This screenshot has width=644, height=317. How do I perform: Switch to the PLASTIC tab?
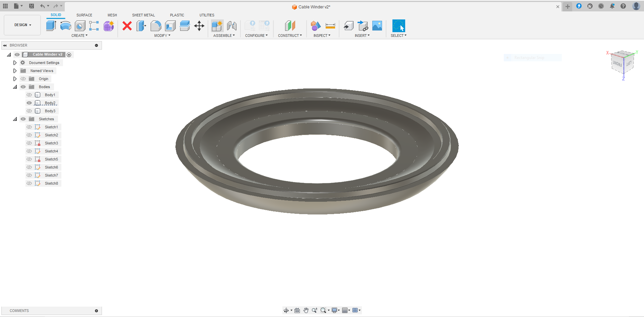point(177,15)
